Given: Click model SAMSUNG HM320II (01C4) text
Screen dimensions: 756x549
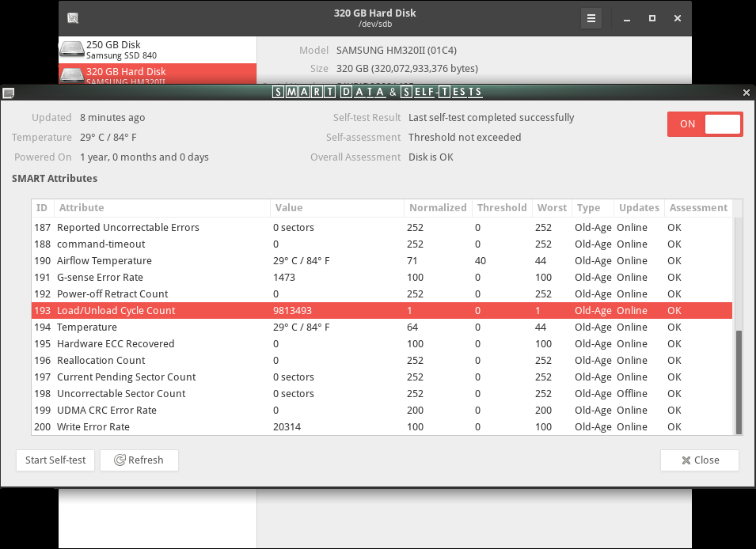Looking at the screenshot, I should (397, 50).
